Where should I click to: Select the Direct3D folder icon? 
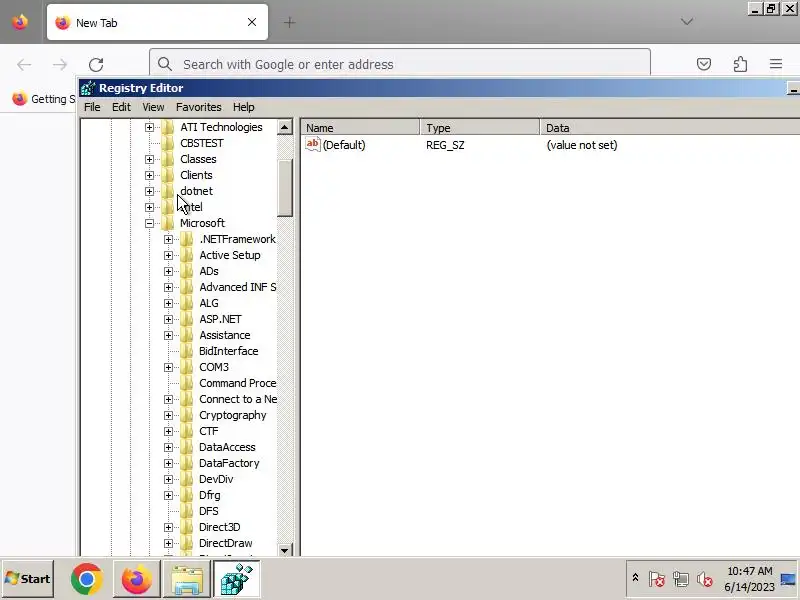(x=187, y=527)
